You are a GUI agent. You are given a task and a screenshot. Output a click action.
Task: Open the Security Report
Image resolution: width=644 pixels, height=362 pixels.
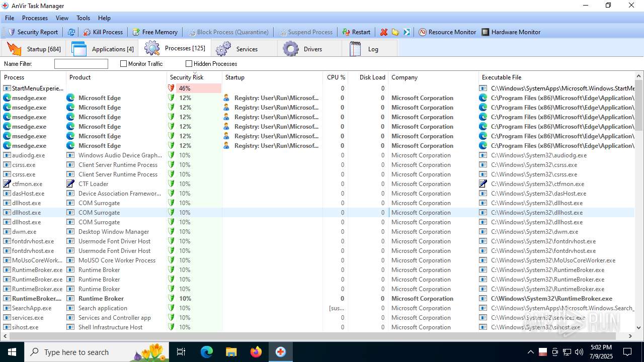pos(33,32)
